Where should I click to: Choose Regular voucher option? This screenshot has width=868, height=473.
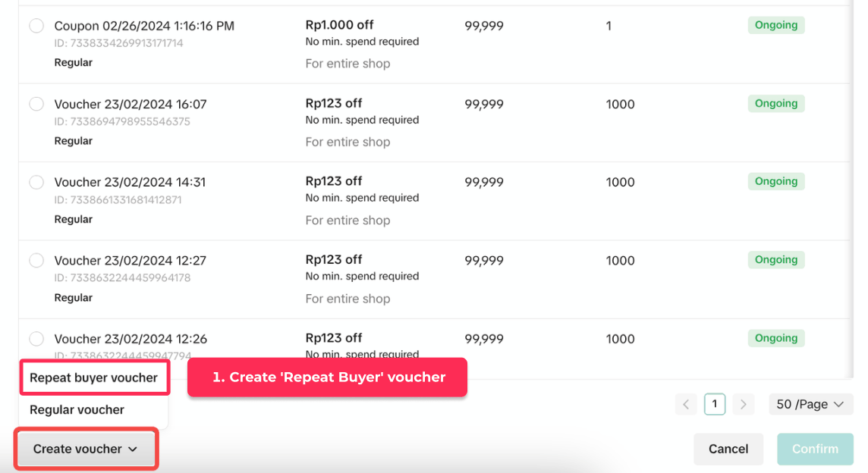[x=77, y=409]
